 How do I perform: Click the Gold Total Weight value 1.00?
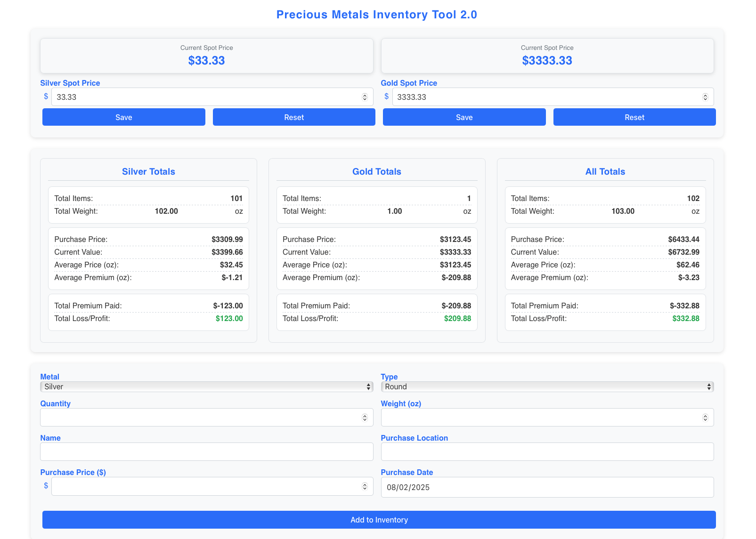tap(395, 211)
